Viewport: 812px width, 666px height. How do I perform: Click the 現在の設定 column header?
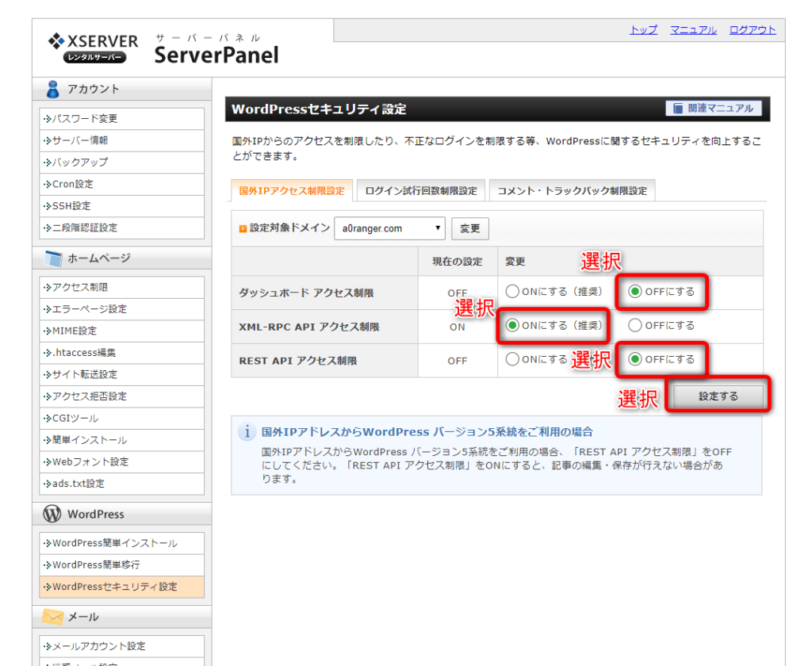point(458,262)
